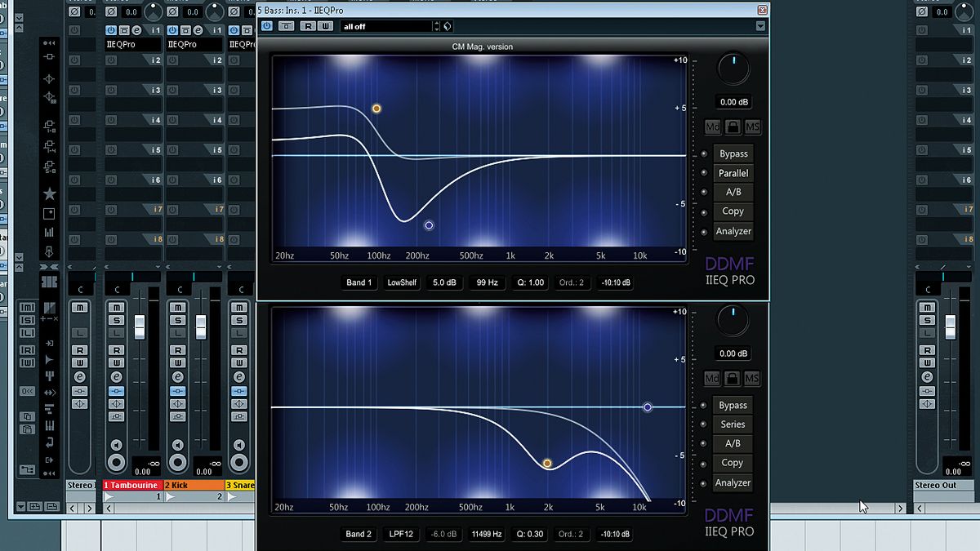Solo the Tambourine channel
The height and width of the screenshot is (551, 980).
(116, 322)
